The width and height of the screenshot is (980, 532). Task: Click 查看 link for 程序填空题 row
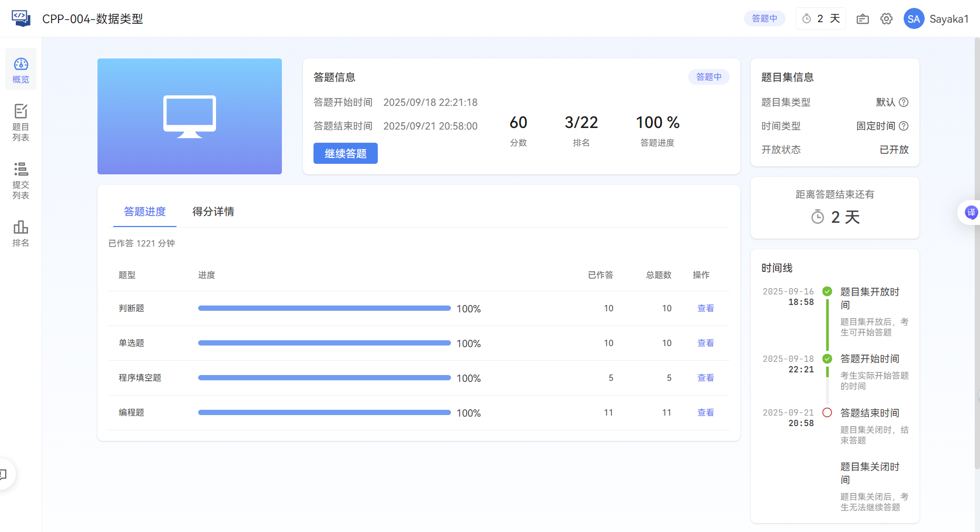(x=705, y=378)
